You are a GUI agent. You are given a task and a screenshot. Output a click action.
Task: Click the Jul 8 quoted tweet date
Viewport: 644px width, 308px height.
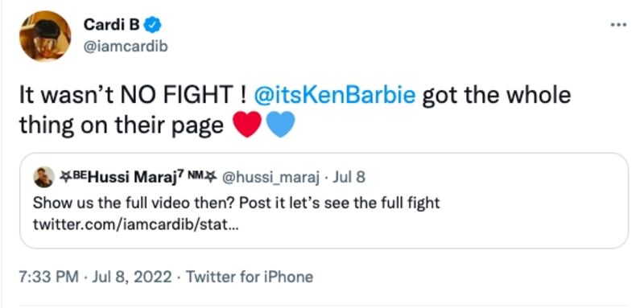click(x=349, y=178)
